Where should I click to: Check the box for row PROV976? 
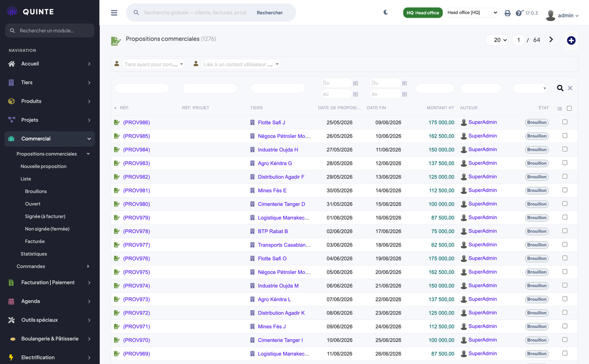(565, 258)
